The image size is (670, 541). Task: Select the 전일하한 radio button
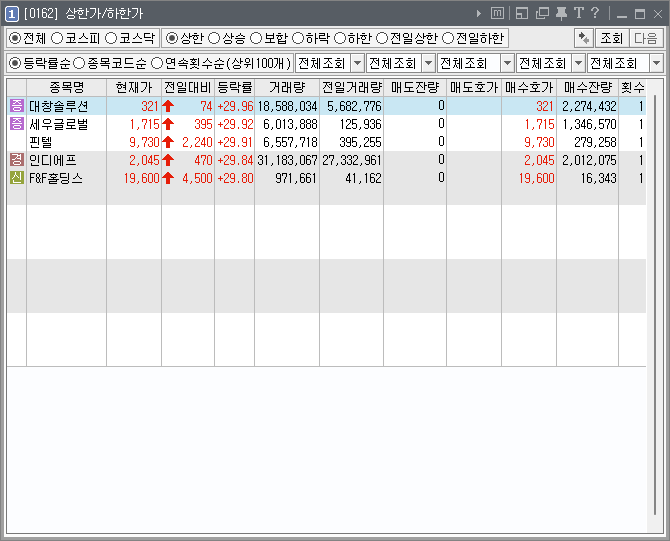click(447, 38)
